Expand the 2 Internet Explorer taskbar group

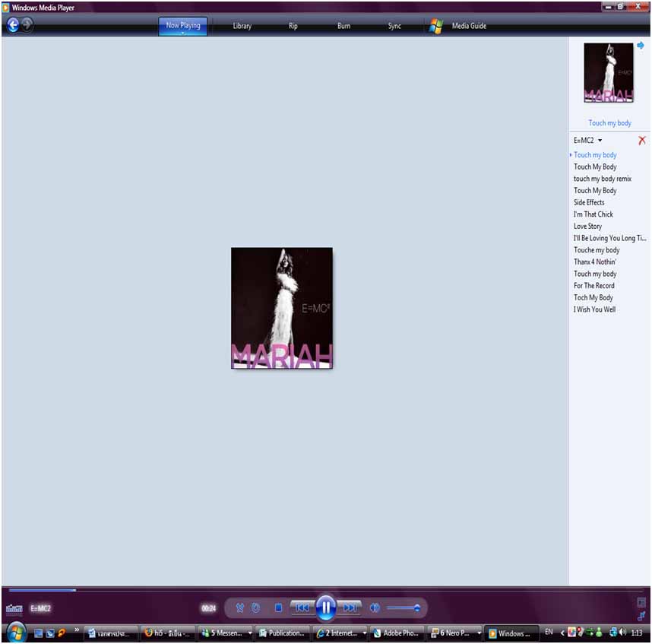click(365, 633)
